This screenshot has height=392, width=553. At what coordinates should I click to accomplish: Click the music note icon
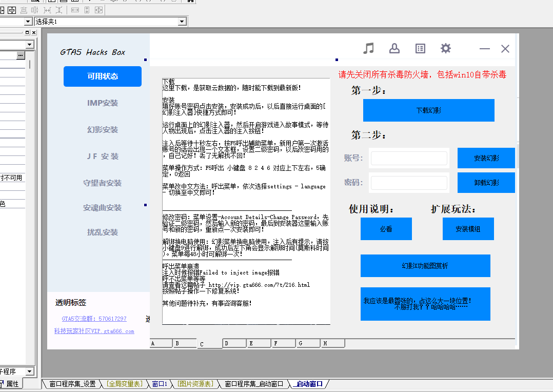pos(368,48)
